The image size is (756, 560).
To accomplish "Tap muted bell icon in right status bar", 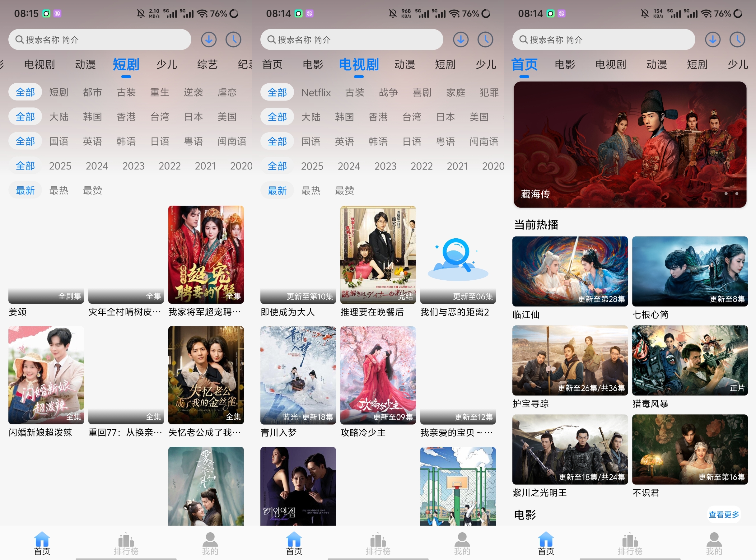I will click(x=645, y=14).
